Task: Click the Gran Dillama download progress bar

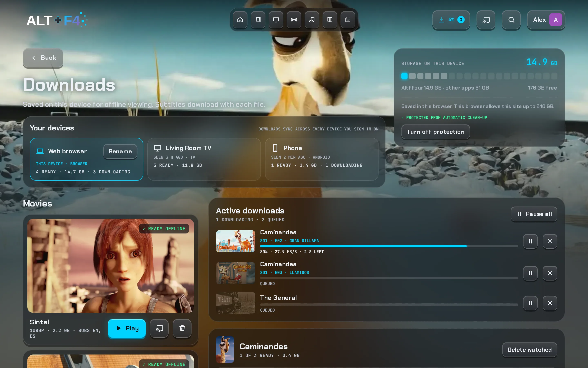Action: (x=389, y=246)
